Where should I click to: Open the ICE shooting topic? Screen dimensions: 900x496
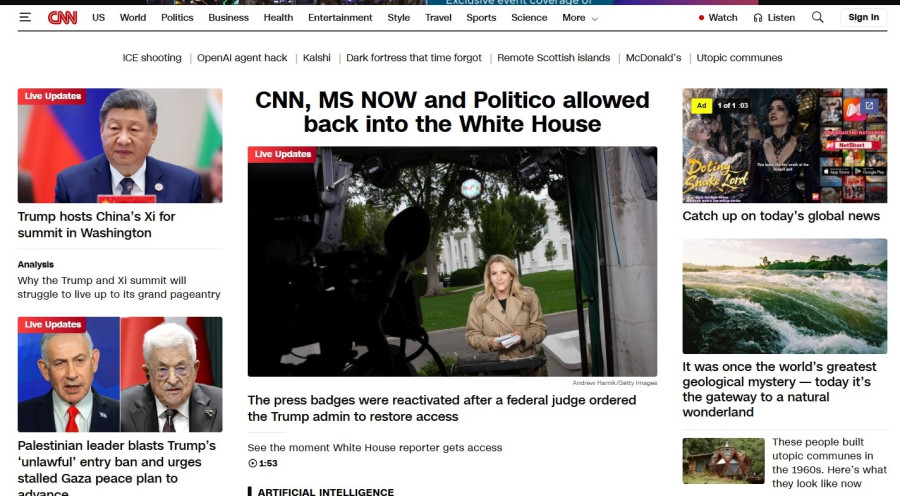(x=152, y=57)
